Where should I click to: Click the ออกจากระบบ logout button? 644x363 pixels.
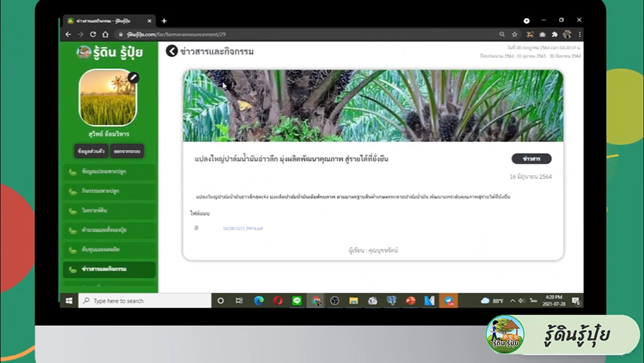pos(126,151)
